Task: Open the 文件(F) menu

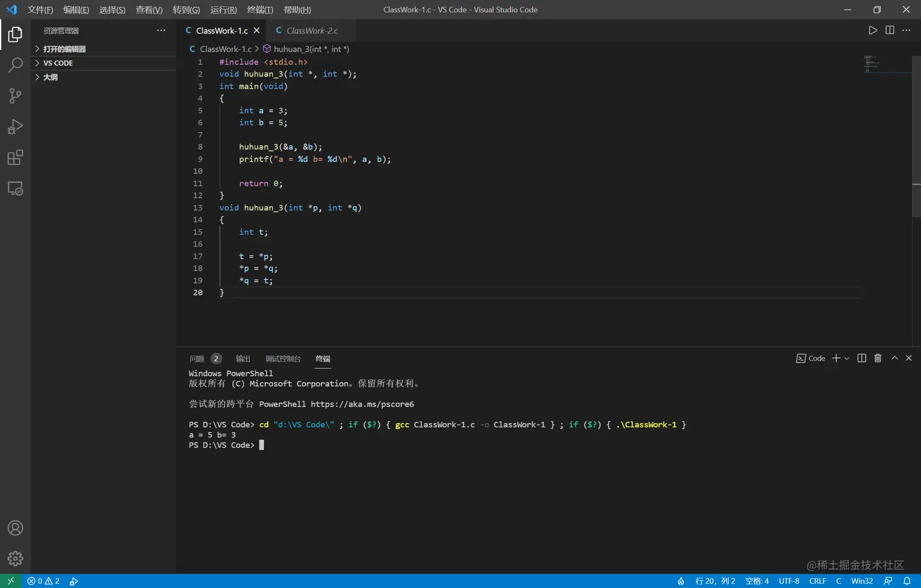Action: click(40, 10)
